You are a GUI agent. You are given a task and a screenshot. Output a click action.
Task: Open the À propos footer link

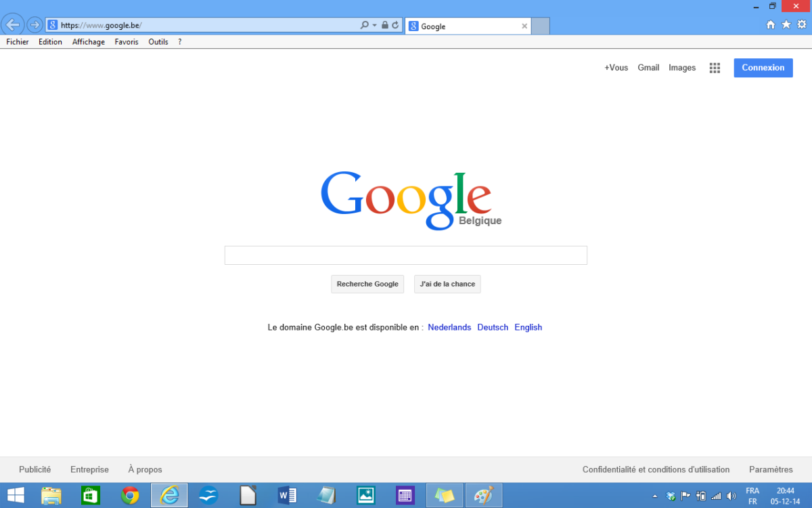[x=145, y=469]
